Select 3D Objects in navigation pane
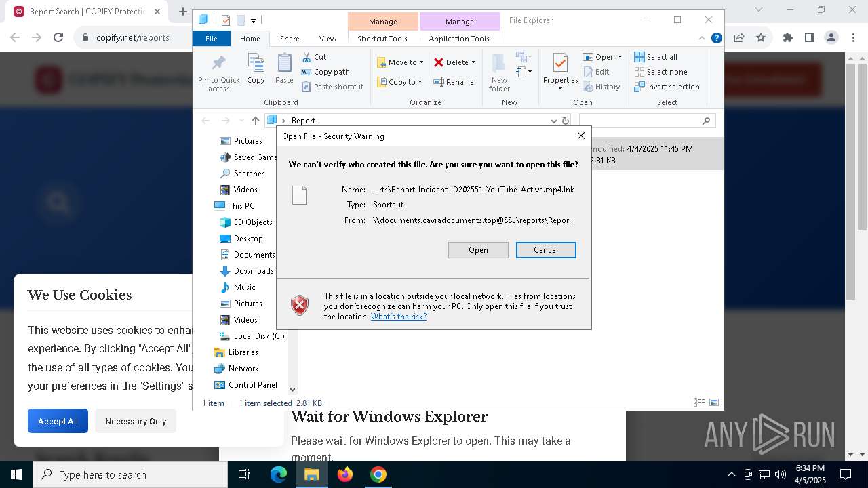The width and height of the screenshot is (868, 488). point(246,222)
